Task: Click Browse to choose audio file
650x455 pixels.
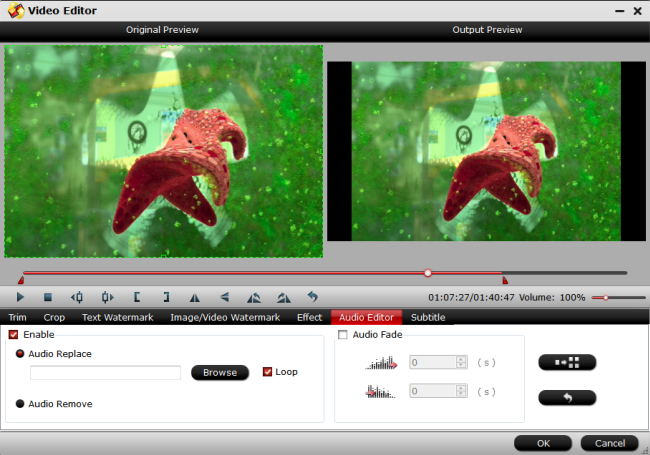Action: (x=220, y=373)
